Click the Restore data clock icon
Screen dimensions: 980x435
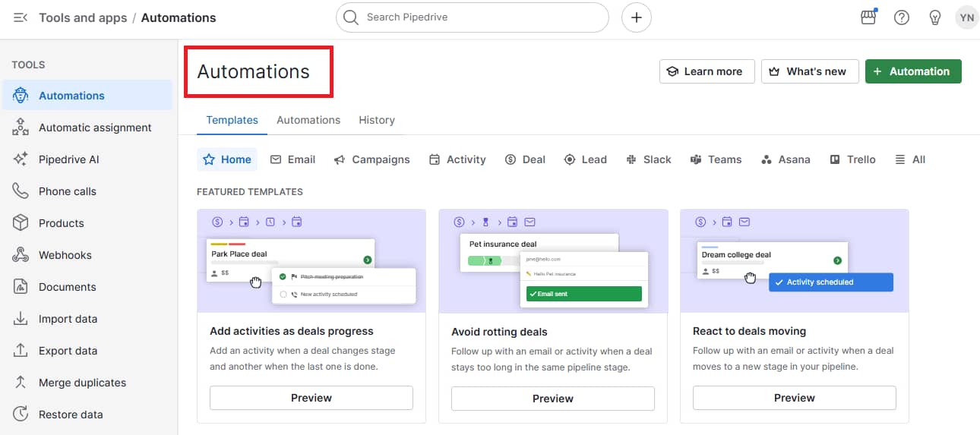(21, 415)
